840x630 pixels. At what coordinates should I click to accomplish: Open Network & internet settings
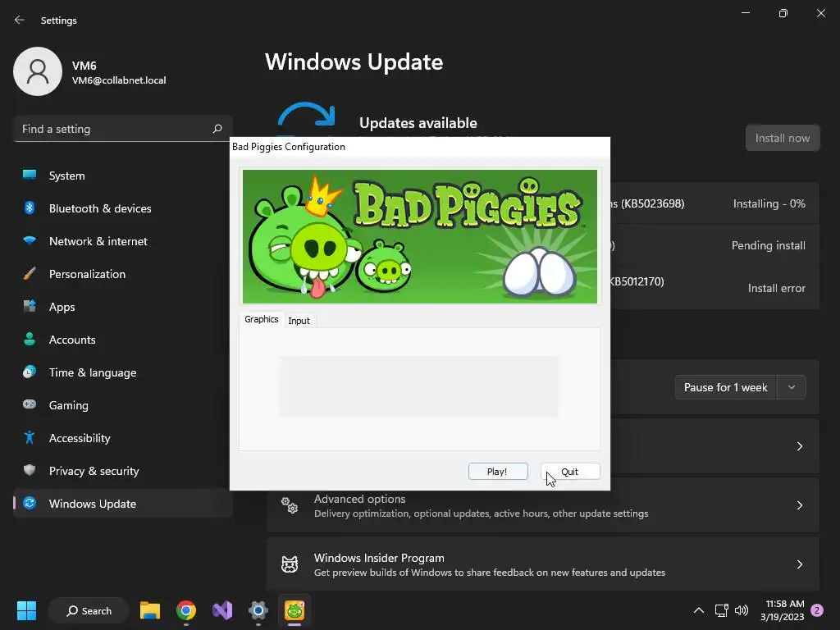click(123, 241)
